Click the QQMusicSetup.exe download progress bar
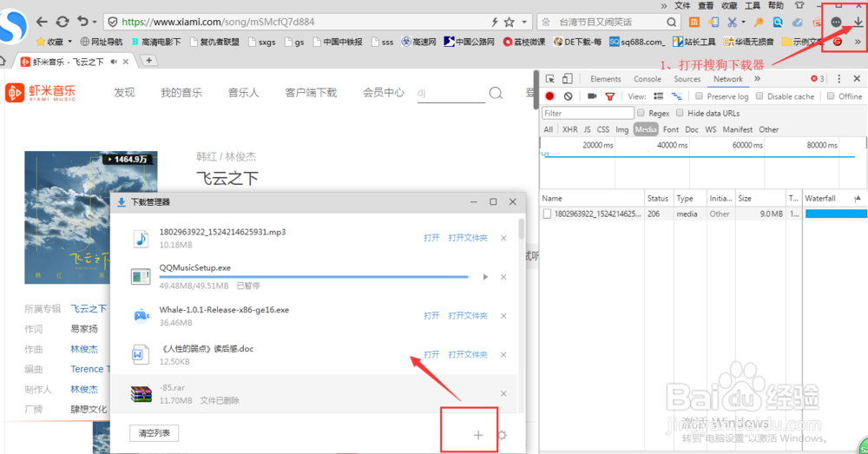Viewport: 868px width, 454px height. [314, 276]
